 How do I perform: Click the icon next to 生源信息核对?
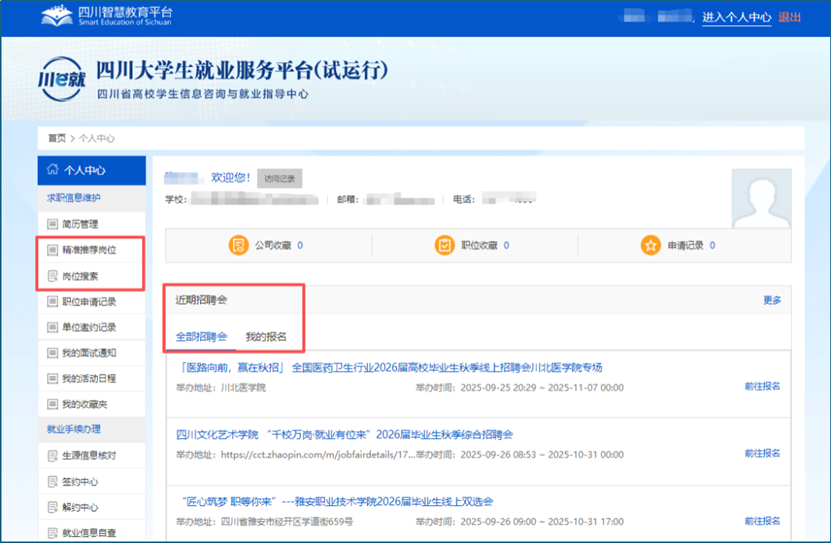(52, 456)
